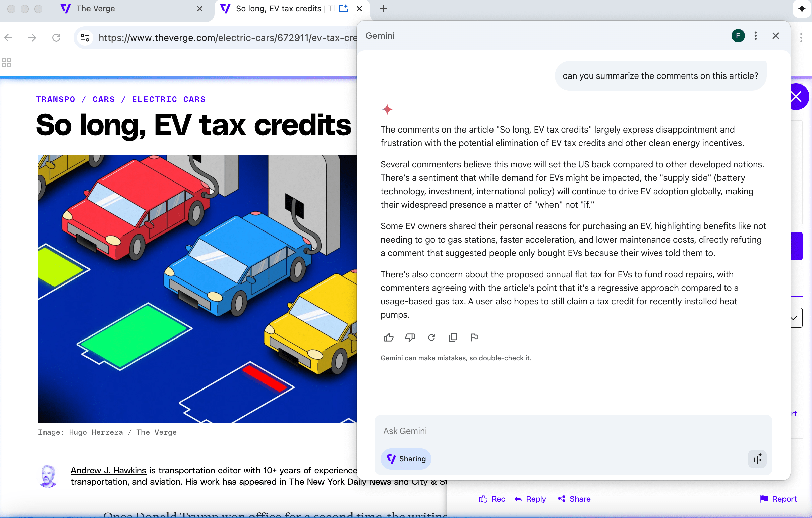Click the Ask Gemini input field
The image size is (812, 518).
(x=573, y=431)
